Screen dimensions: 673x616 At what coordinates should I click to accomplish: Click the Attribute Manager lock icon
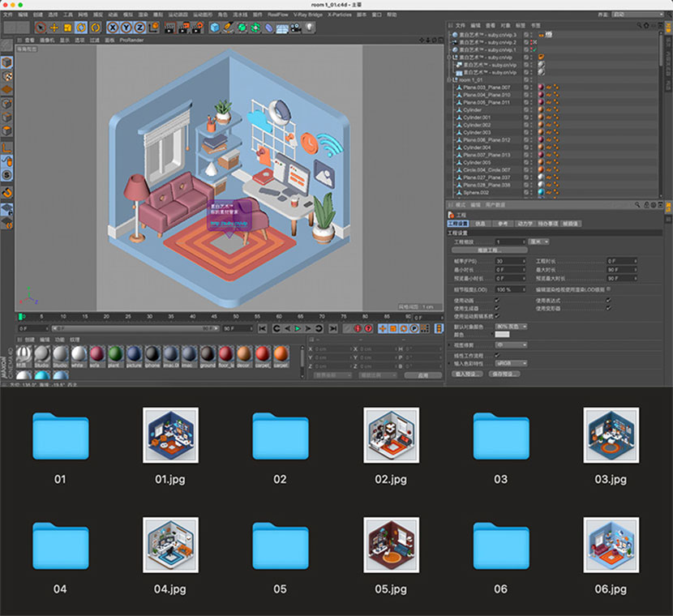[646, 205]
